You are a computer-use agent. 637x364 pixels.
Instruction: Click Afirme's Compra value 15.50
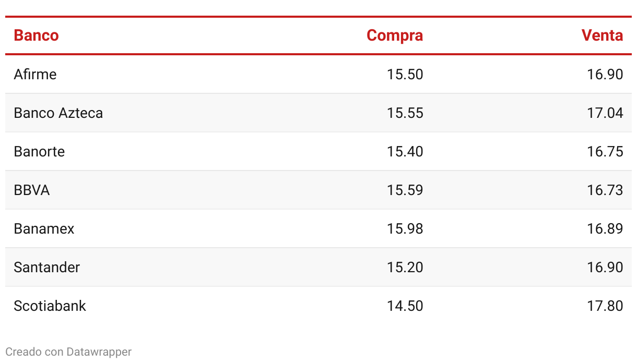[405, 74]
